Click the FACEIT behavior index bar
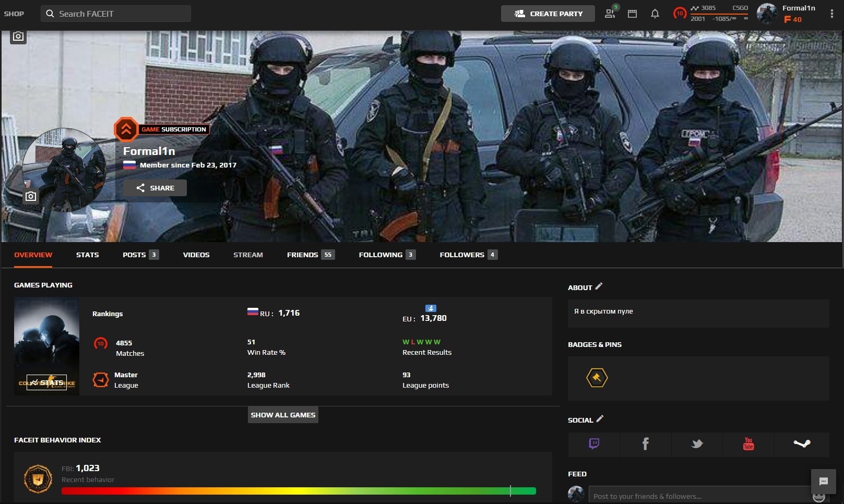 299,491
